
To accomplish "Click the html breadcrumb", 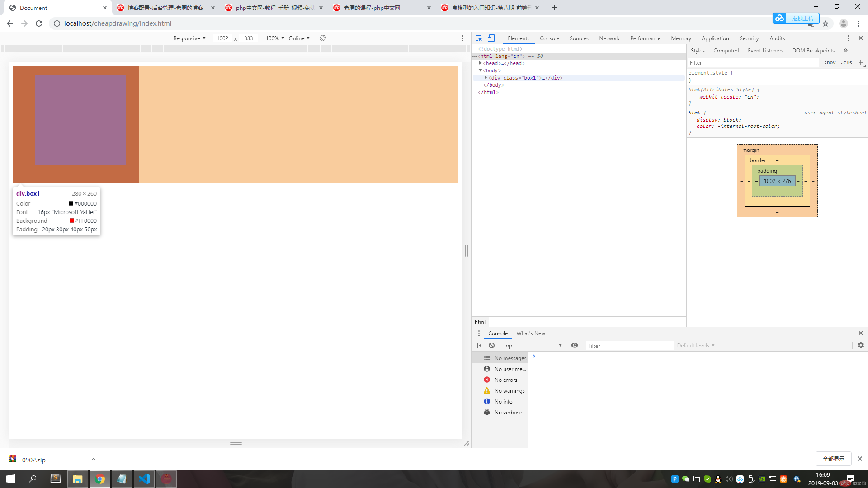I will (x=480, y=322).
